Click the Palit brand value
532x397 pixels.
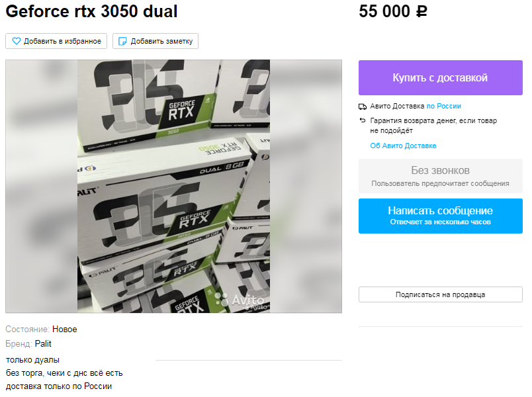pyautogui.click(x=43, y=343)
